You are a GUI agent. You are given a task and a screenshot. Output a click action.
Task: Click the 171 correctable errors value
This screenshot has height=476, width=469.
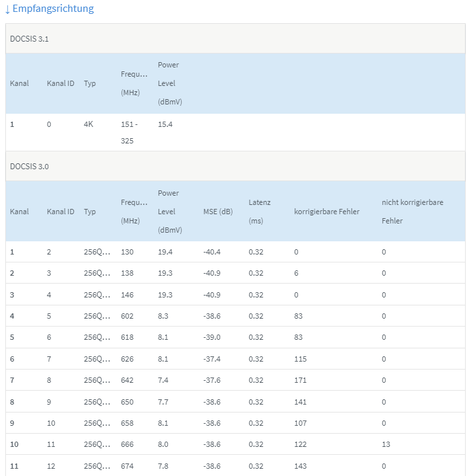pyautogui.click(x=301, y=380)
